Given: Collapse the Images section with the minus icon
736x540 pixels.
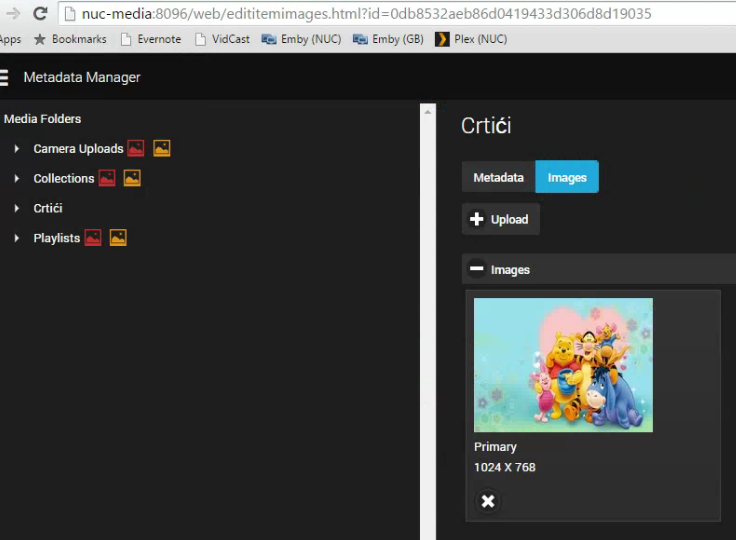Looking at the screenshot, I should pyautogui.click(x=476, y=269).
